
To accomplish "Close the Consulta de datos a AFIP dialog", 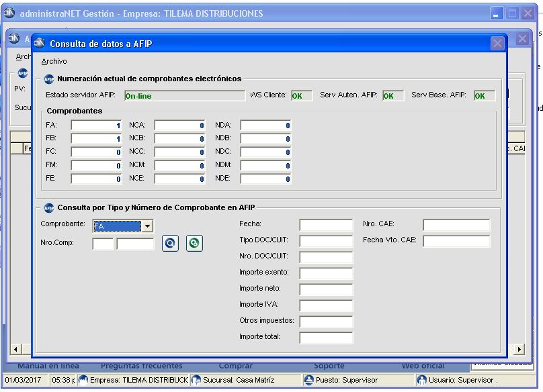I will (497, 43).
